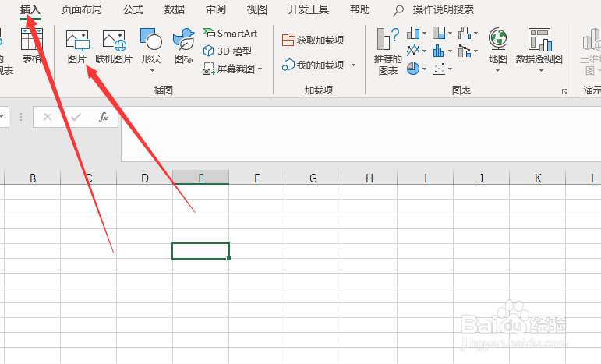Open 我的加载项
Image resolution: width=601 pixels, height=364 pixels.
click(x=313, y=65)
